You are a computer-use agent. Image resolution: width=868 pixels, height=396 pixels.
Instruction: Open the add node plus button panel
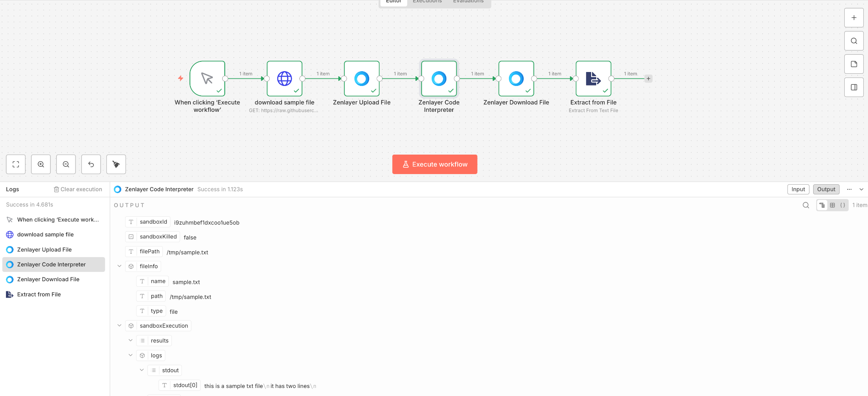pyautogui.click(x=854, y=18)
